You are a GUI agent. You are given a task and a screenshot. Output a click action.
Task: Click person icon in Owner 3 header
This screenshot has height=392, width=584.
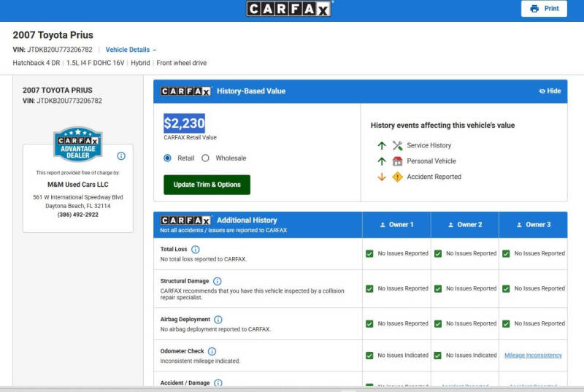pyautogui.click(x=519, y=225)
